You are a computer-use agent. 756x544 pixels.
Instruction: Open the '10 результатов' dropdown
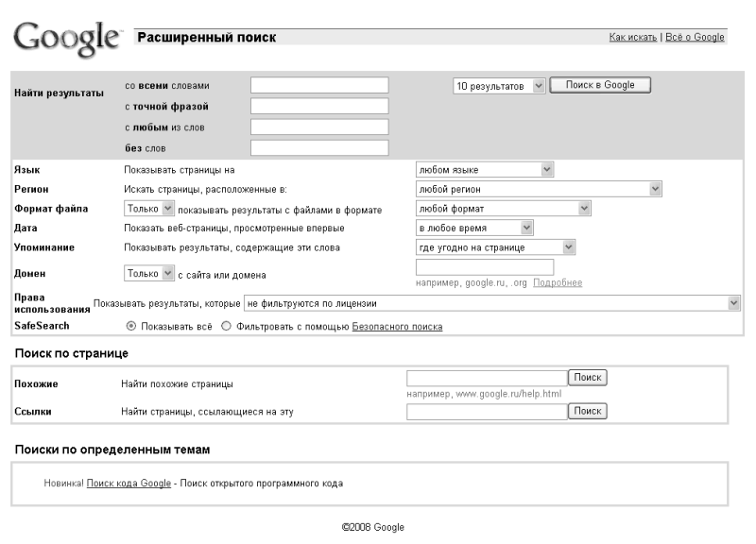coord(499,85)
